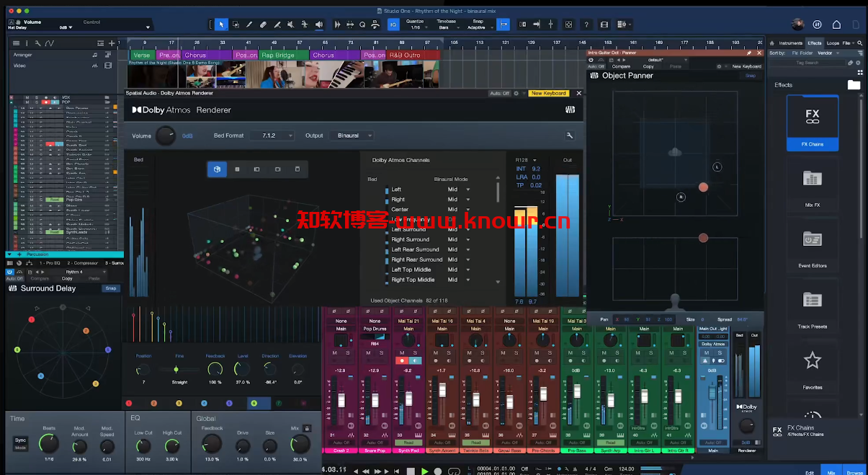The image size is (868, 475).
Task: Click Copy in Surround Delay header
Action: pyautogui.click(x=67, y=278)
